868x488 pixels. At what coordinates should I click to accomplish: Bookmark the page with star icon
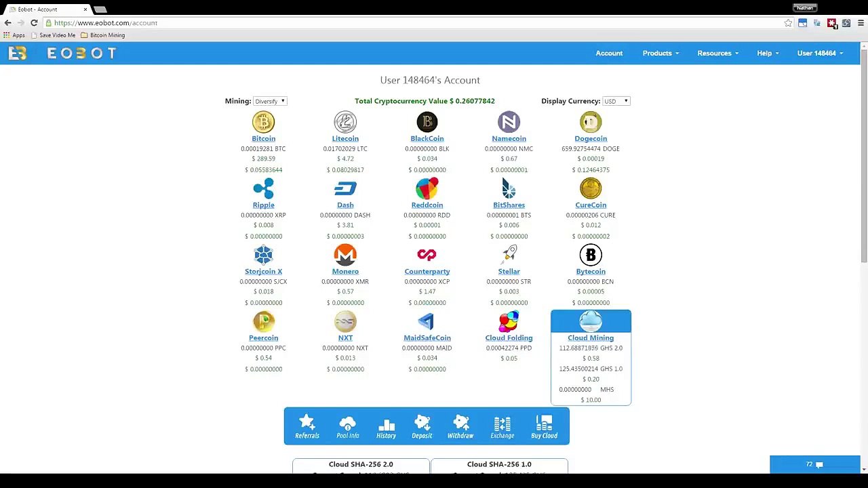tap(788, 23)
